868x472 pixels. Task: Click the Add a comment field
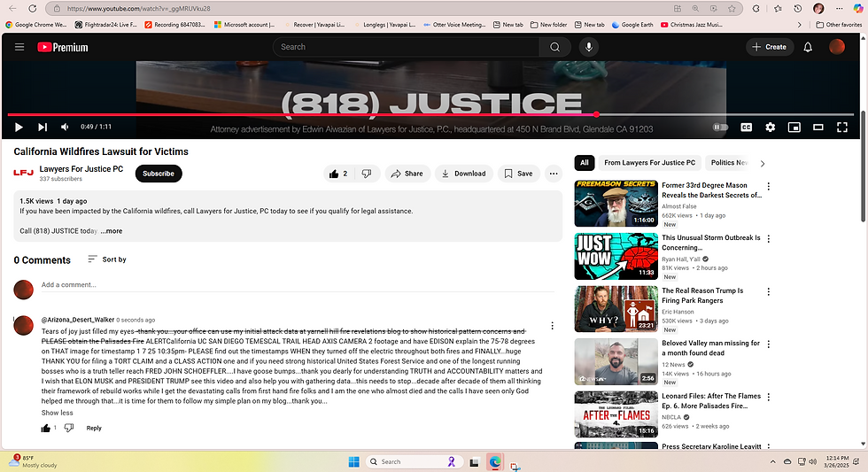(x=298, y=285)
